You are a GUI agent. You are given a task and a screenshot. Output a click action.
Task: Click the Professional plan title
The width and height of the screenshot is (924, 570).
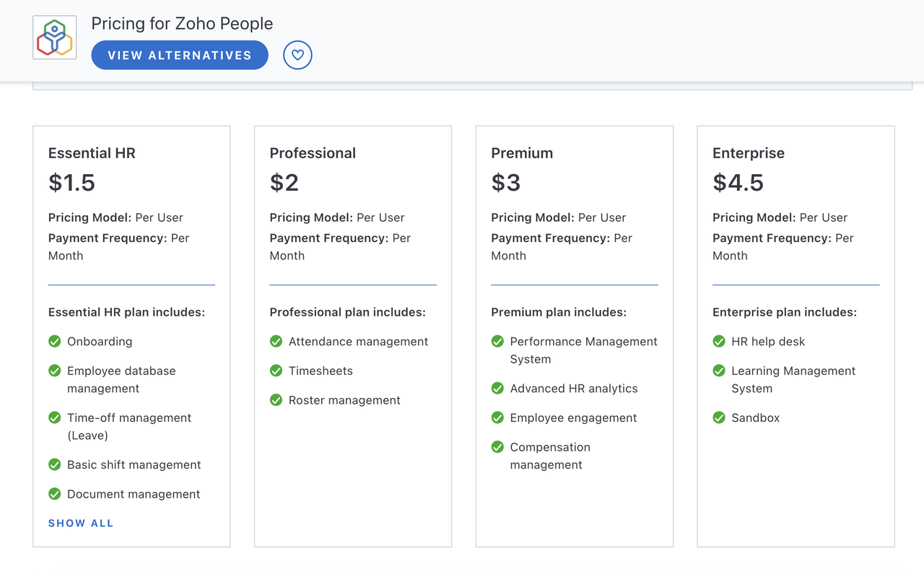(x=313, y=153)
